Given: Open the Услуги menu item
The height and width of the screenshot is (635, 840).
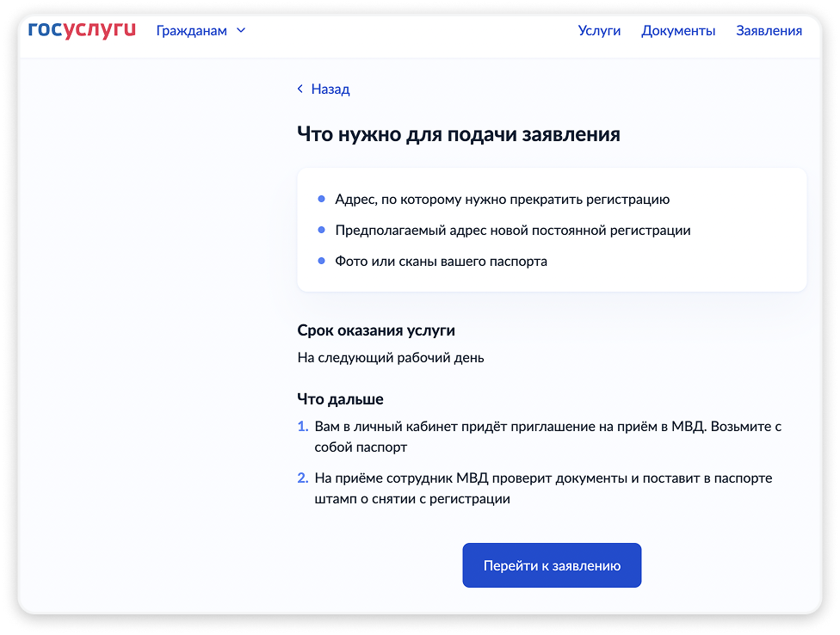Looking at the screenshot, I should coord(599,31).
